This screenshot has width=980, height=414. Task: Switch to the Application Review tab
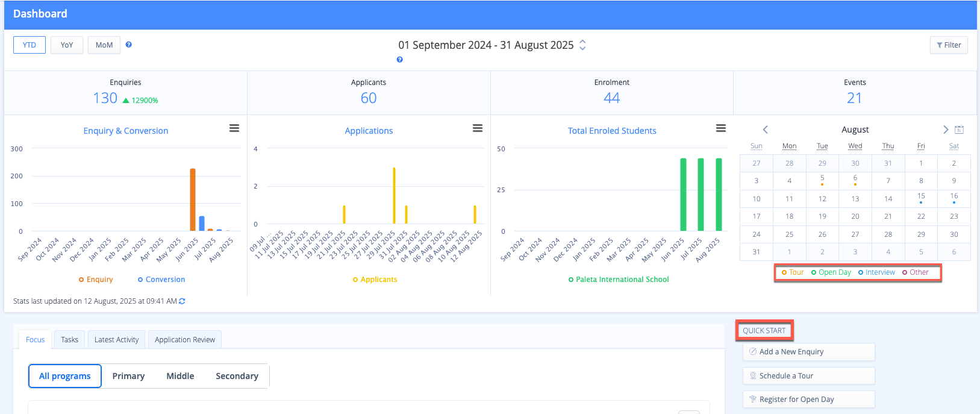coord(184,340)
